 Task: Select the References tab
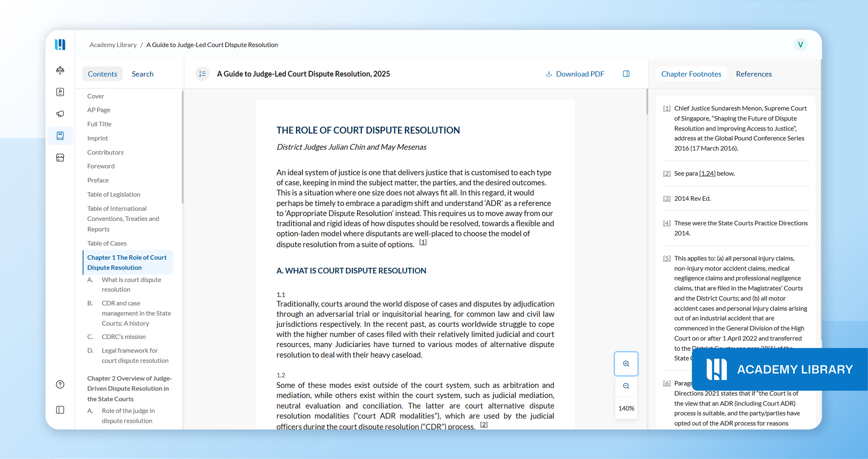click(x=754, y=74)
